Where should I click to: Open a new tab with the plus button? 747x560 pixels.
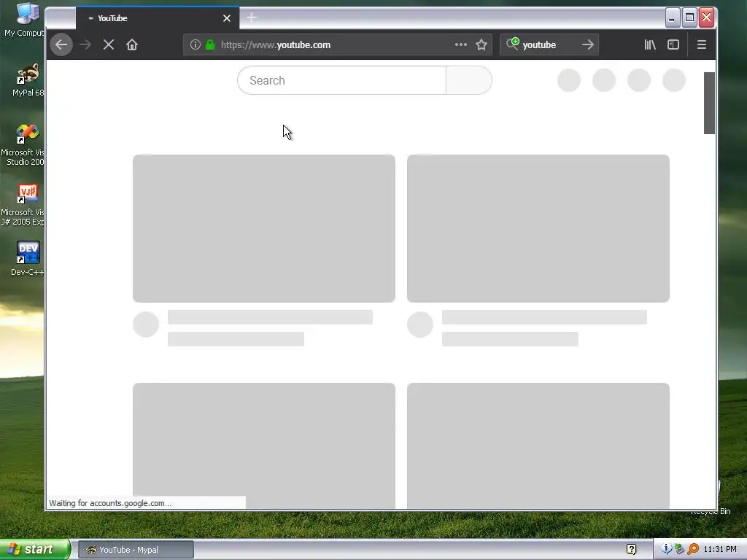point(252,18)
